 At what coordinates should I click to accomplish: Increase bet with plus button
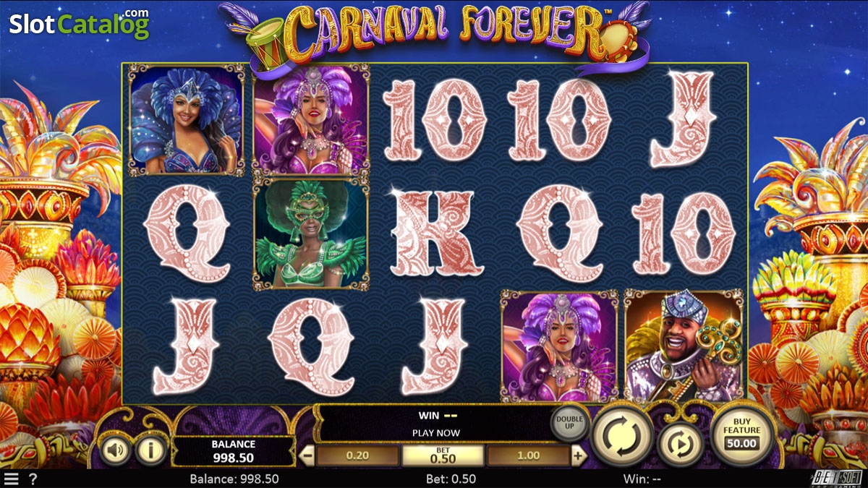point(578,455)
